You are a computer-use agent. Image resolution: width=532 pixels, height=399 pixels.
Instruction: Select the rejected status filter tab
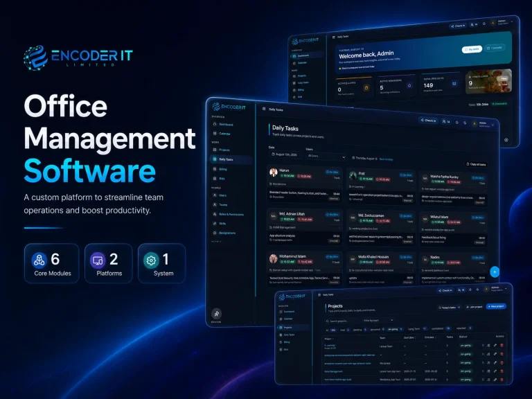[x=464, y=328]
